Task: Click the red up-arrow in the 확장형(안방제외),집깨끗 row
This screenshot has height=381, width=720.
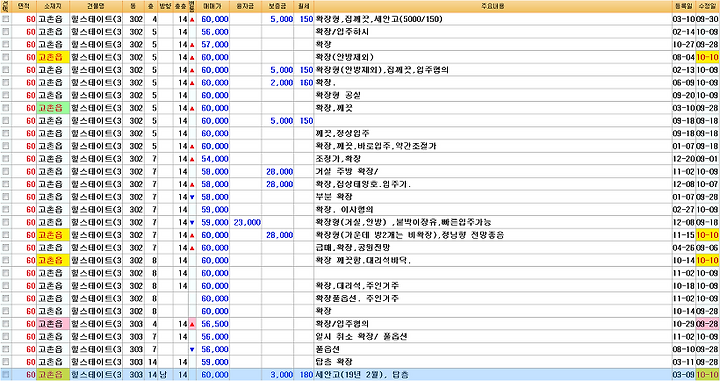Action: (x=192, y=70)
